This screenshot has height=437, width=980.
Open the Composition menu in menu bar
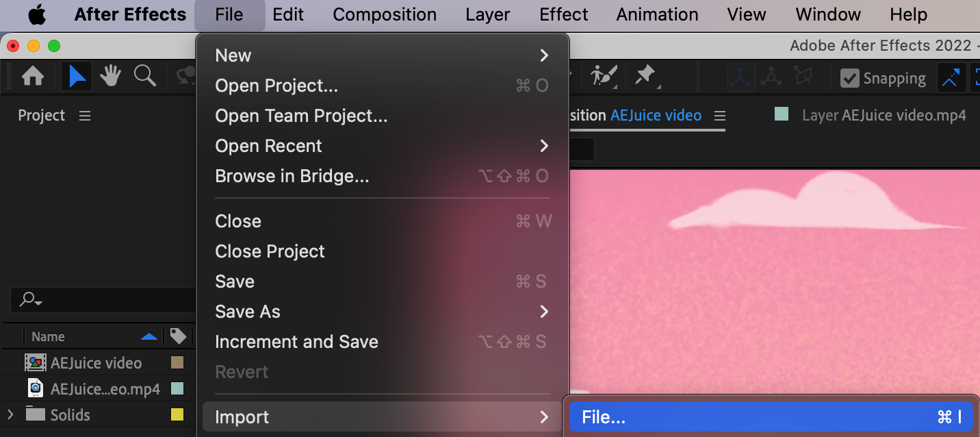(x=385, y=15)
